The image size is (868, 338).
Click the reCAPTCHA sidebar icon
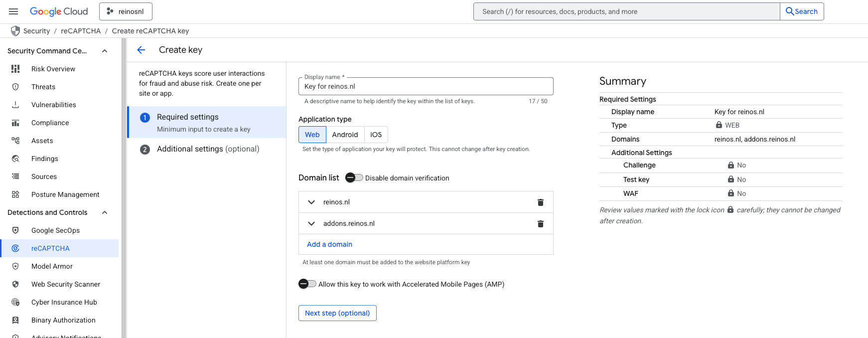[x=15, y=248]
